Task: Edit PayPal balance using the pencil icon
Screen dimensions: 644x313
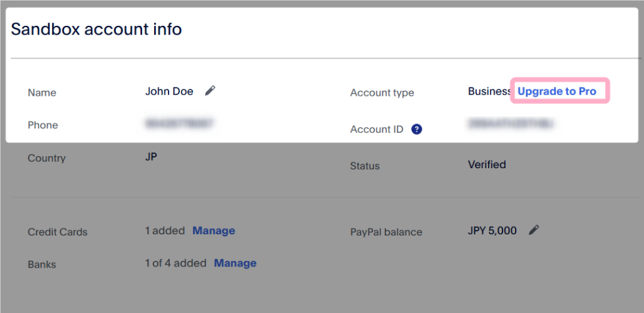Action: [534, 230]
